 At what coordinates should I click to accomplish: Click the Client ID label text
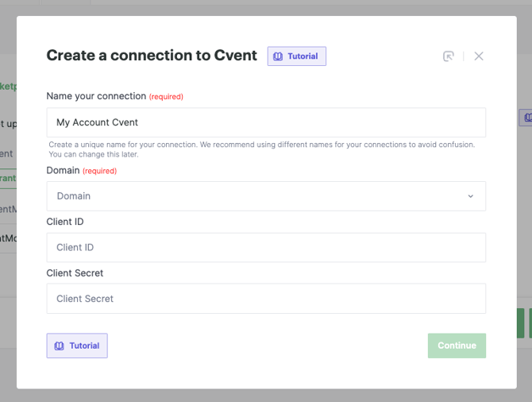click(x=65, y=222)
